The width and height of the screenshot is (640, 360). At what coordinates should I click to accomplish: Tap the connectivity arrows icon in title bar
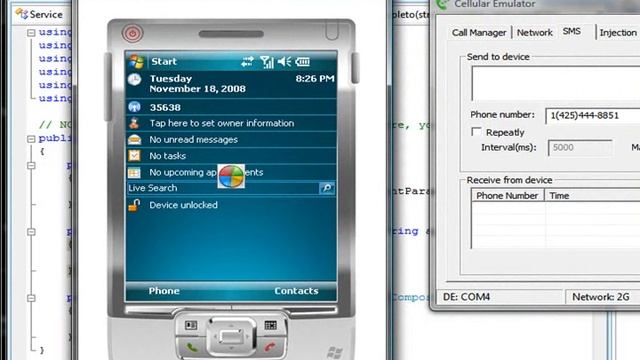click(x=247, y=62)
